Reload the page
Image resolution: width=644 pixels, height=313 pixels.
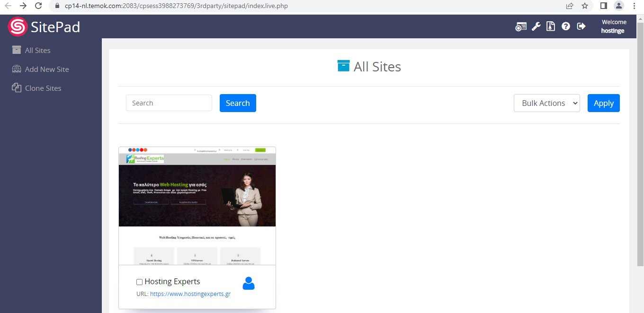[38, 6]
